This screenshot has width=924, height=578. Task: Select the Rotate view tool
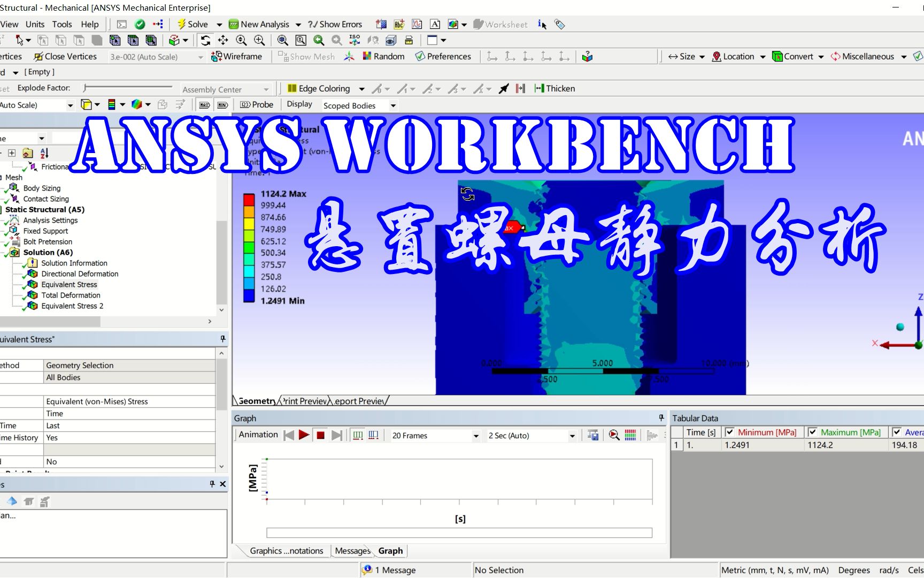click(x=205, y=40)
